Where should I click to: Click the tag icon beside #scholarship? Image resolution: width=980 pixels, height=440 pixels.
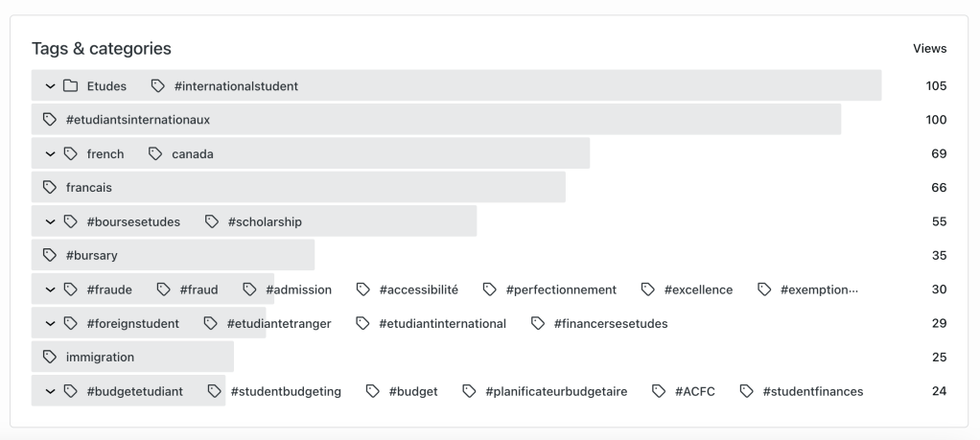pos(212,222)
